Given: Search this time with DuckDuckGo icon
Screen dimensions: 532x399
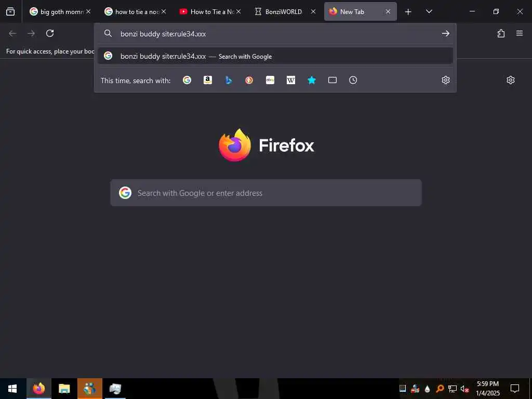Looking at the screenshot, I should [249, 80].
